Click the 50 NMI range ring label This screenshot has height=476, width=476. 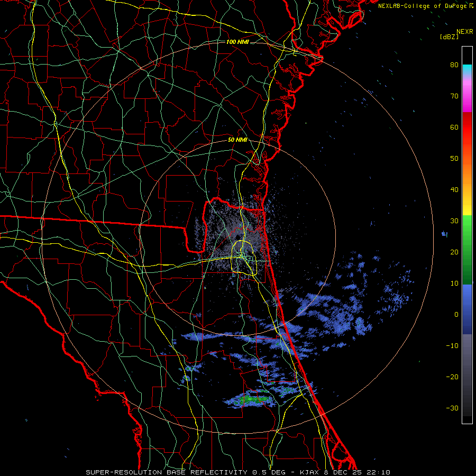237,140
